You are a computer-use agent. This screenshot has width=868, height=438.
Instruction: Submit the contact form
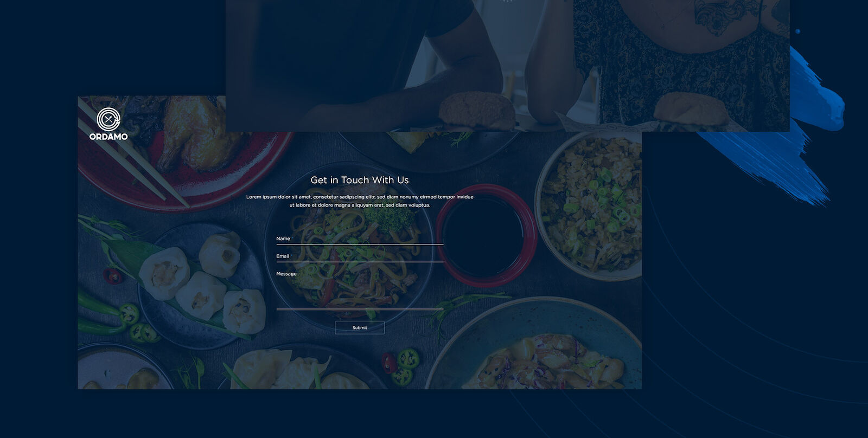(x=360, y=327)
